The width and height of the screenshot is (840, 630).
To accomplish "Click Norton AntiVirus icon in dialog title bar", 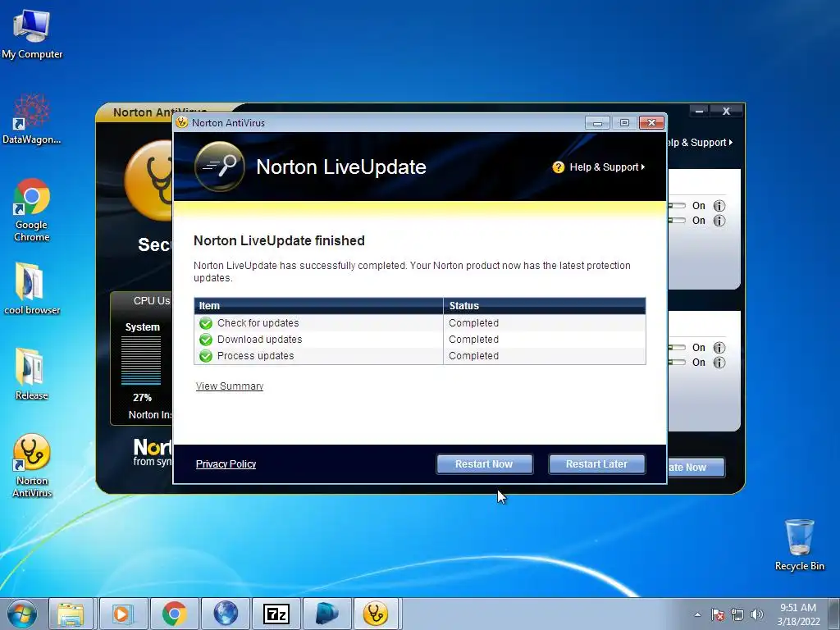I will click(182, 123).
